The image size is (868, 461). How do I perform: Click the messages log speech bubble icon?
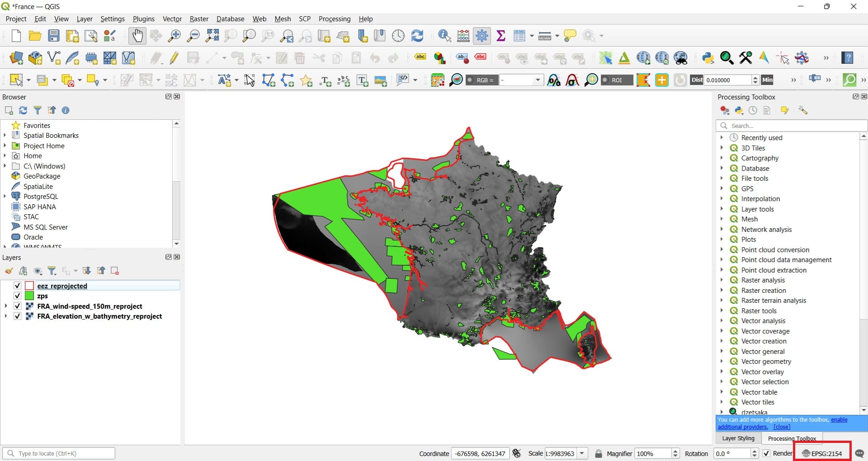pyautogui.click(x=859, y=453)
